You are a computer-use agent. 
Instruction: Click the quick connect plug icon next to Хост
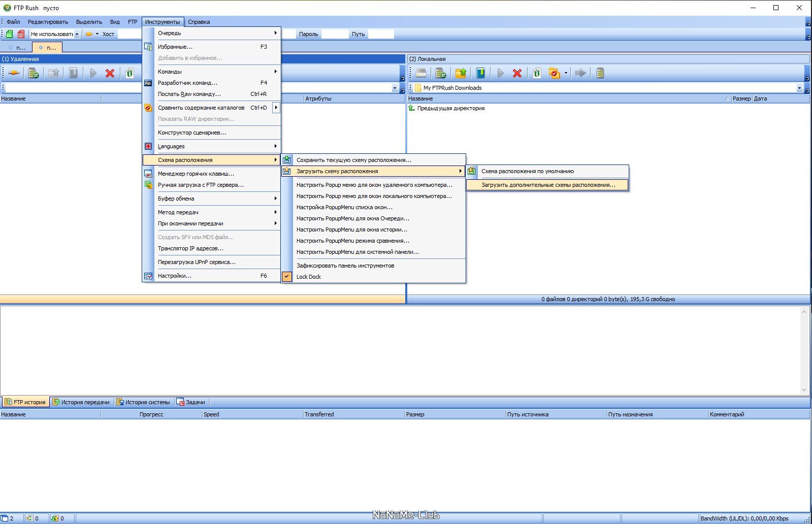point(89,34)
